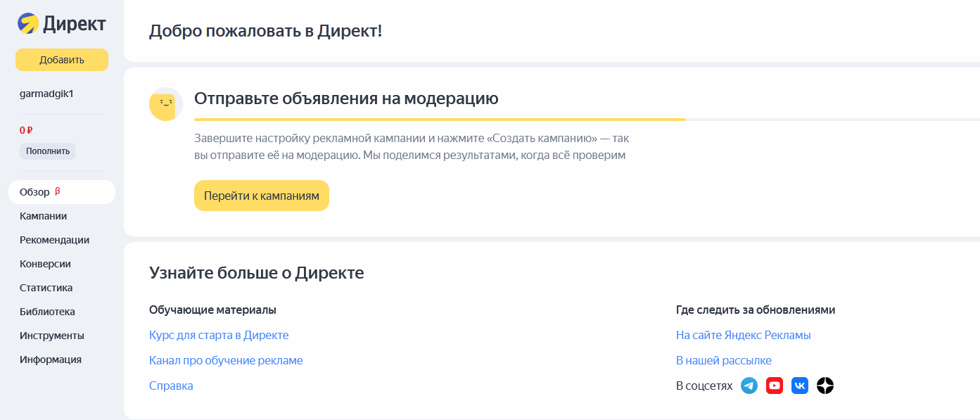
Task: Open the Обзор sidebar section
Action: (x=62, y=192)
